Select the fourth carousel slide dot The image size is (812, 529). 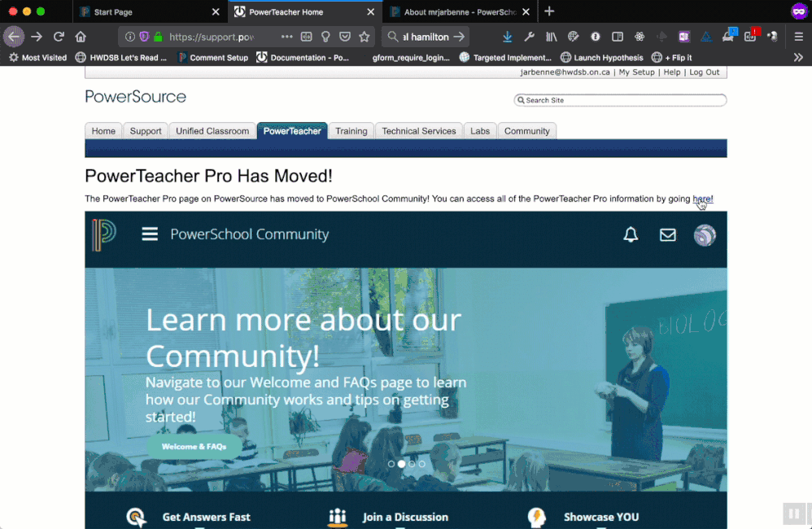point(422,464)
